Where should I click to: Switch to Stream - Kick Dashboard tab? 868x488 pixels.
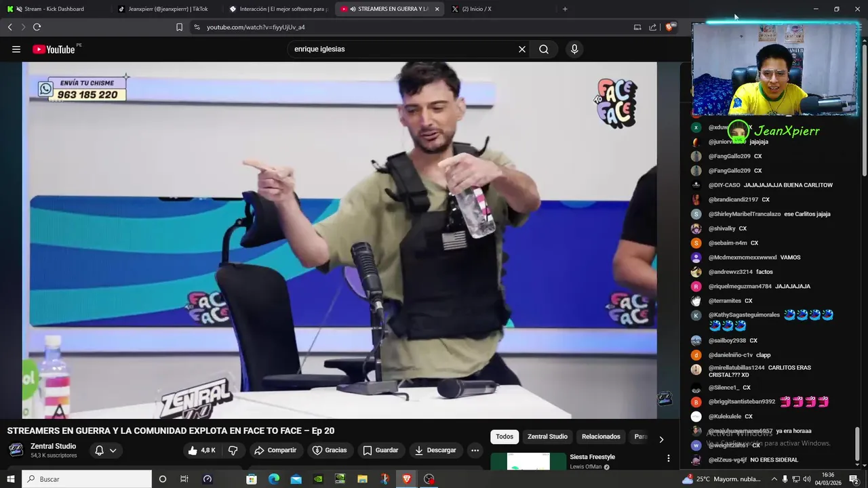(x=54, y=9)
